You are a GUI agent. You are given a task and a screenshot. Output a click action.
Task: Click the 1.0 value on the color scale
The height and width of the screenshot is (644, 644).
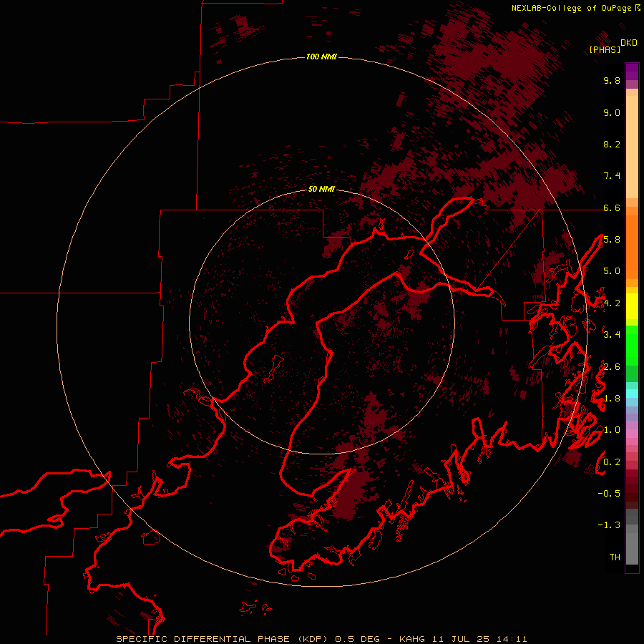tap(612, 430)
